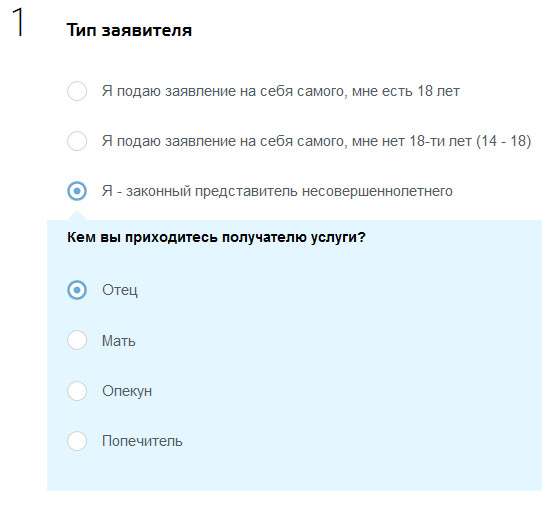
Task: Choose the Попечитель radio button
Action: 77,441
